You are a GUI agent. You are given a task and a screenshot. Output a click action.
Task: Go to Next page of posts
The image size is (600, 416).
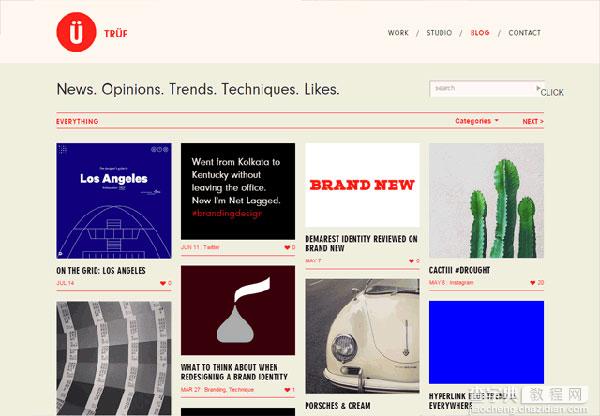(533, 121)
